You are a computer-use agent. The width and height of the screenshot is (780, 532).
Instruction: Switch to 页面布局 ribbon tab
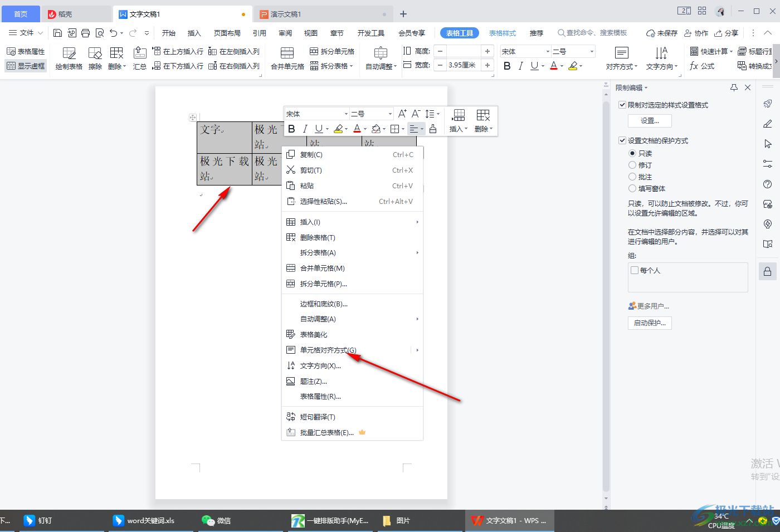pos(227,33)
